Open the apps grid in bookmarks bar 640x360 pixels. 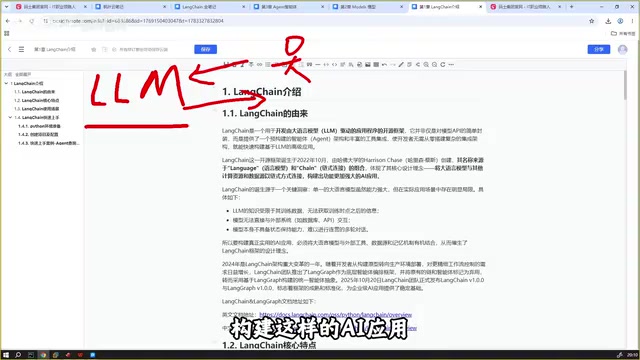(x=7, y=33)
